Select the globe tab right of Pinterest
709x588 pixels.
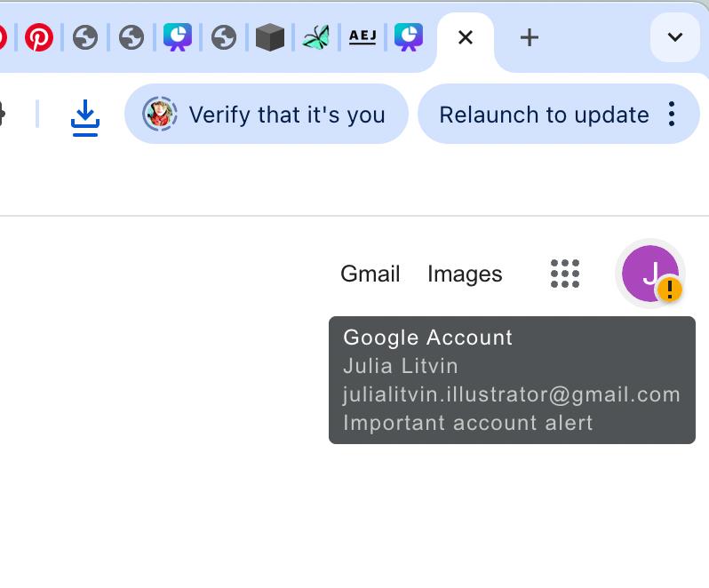click(x=85, y=37)
